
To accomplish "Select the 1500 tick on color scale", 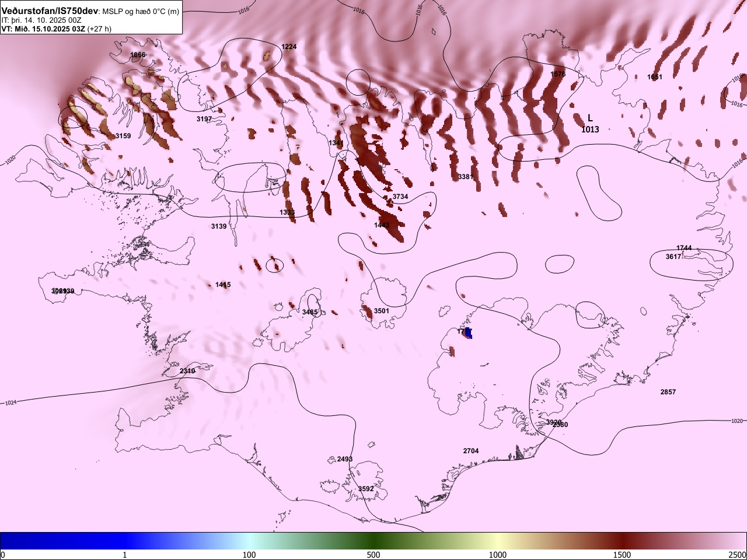I will pos(622,555).
